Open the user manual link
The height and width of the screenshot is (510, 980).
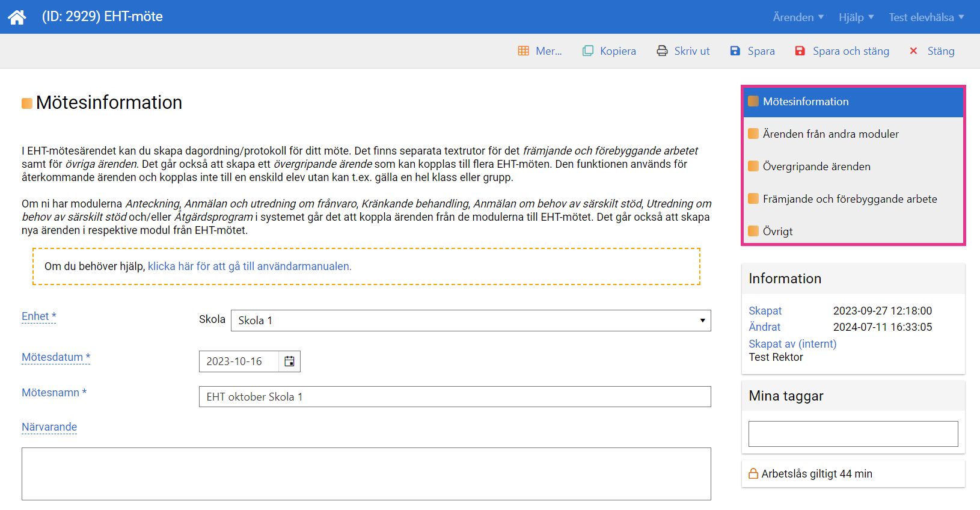[x=250, y=266]
